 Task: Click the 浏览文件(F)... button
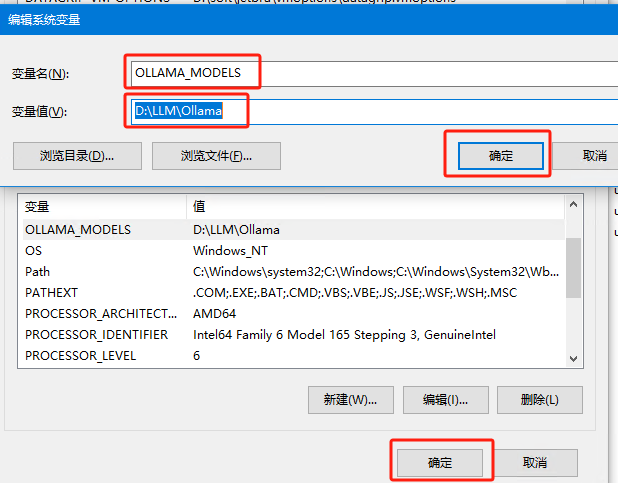[x=216, y=156]
